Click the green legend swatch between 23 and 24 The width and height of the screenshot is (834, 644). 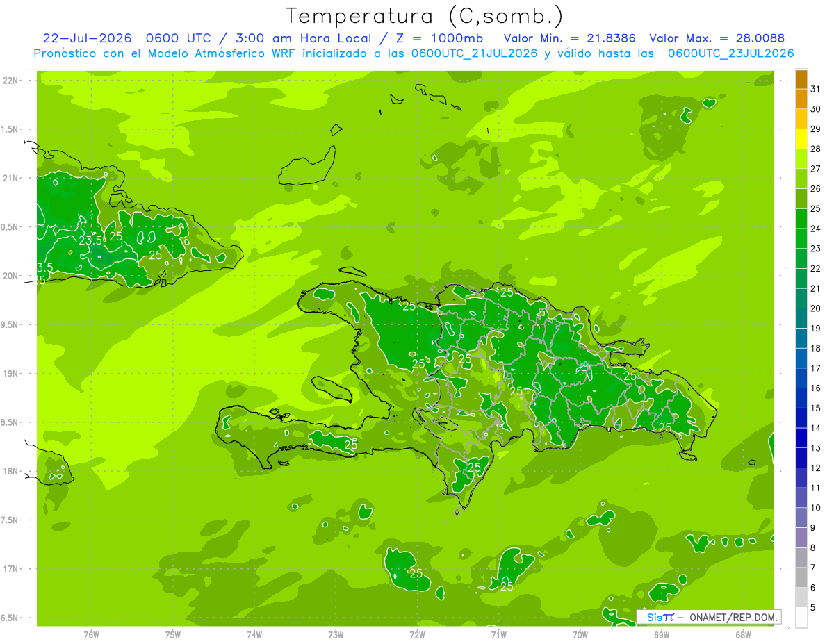pos(801,238)
